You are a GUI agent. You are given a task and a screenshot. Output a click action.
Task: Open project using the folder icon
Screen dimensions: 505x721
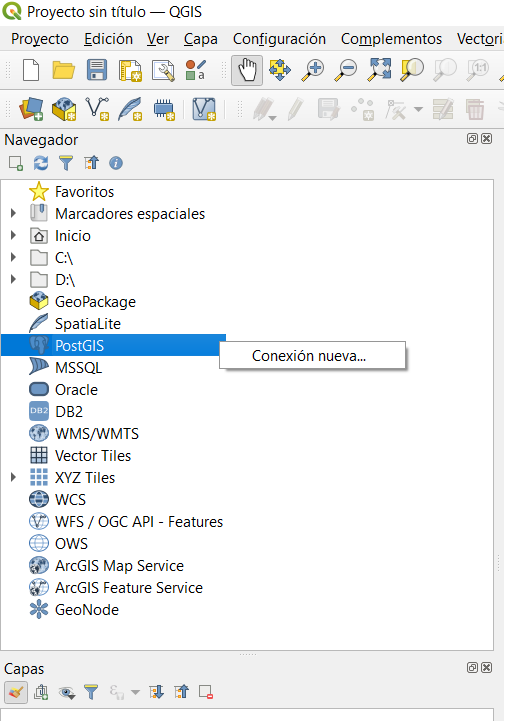(63, 70)
